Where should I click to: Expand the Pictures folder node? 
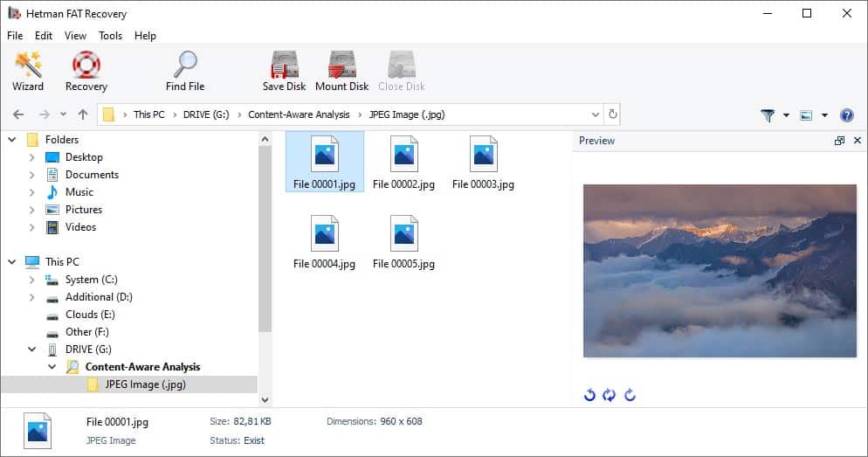(31, 210)
